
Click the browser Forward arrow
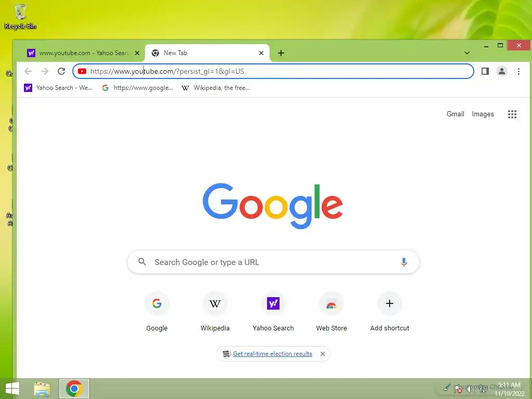(45, 71)
